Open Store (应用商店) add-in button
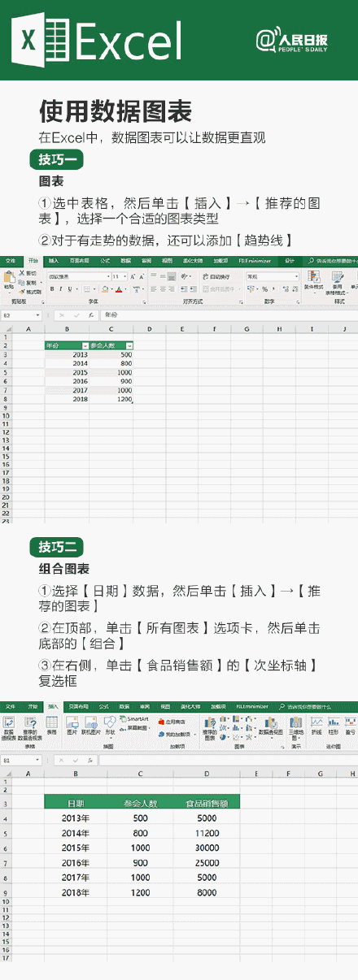Screen dimensions: 358x980 click(173, 721)
